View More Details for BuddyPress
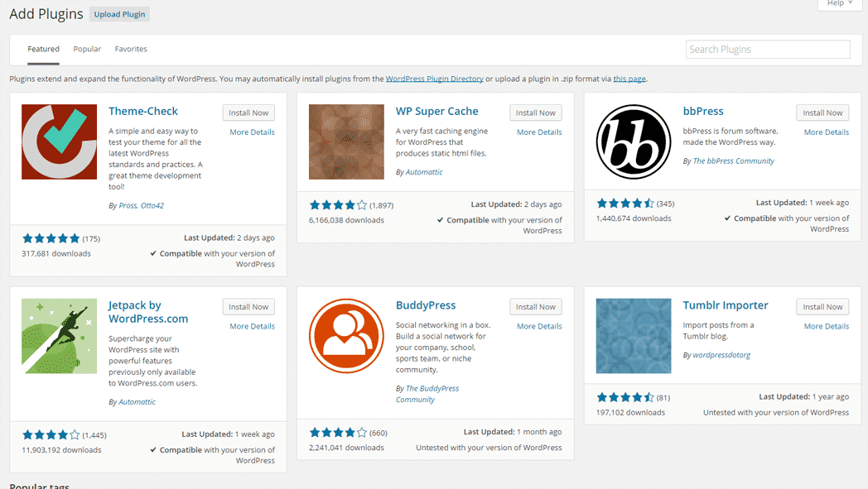 tap(539, 326)
